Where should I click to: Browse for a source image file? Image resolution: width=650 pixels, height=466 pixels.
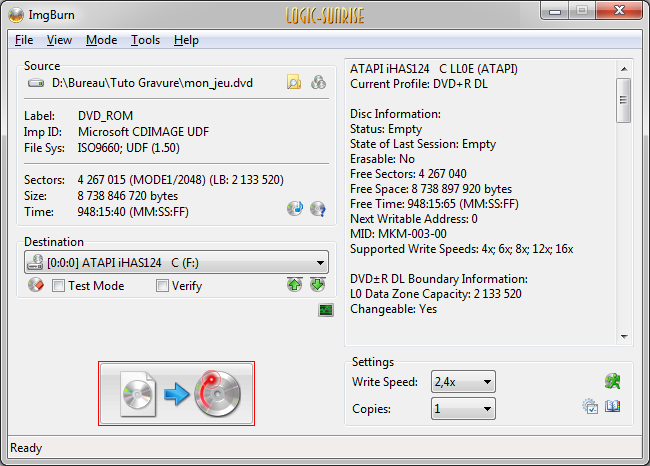pos(294,83)
